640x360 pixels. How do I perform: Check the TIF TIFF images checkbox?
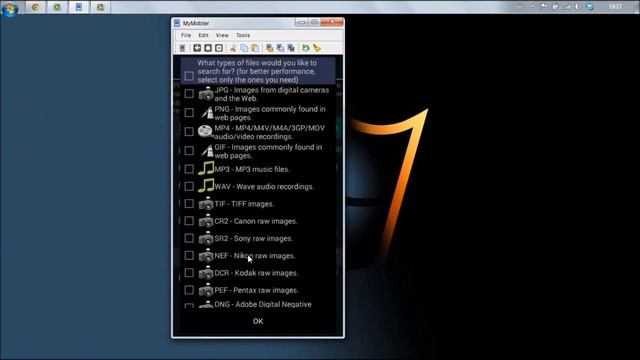pos(189,203)
